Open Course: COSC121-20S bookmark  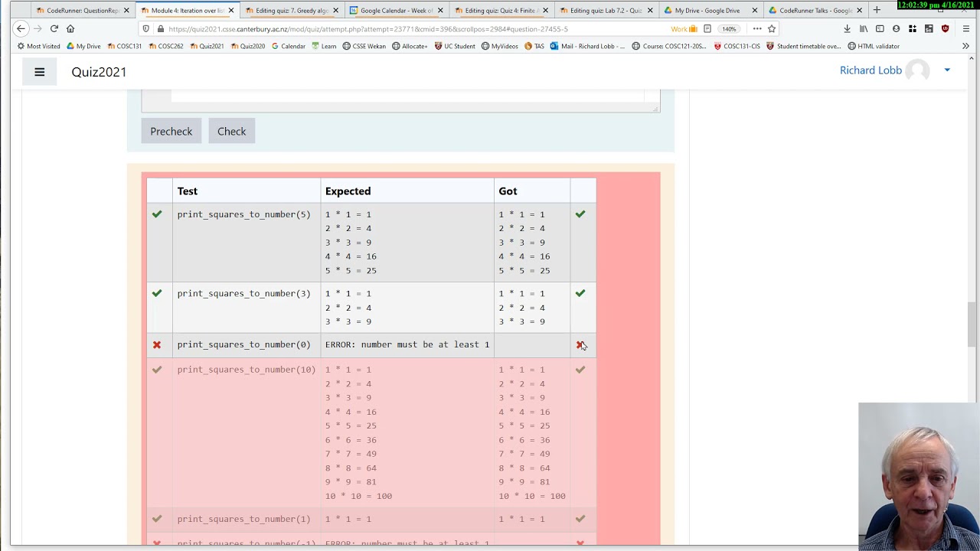coord(669,46)
